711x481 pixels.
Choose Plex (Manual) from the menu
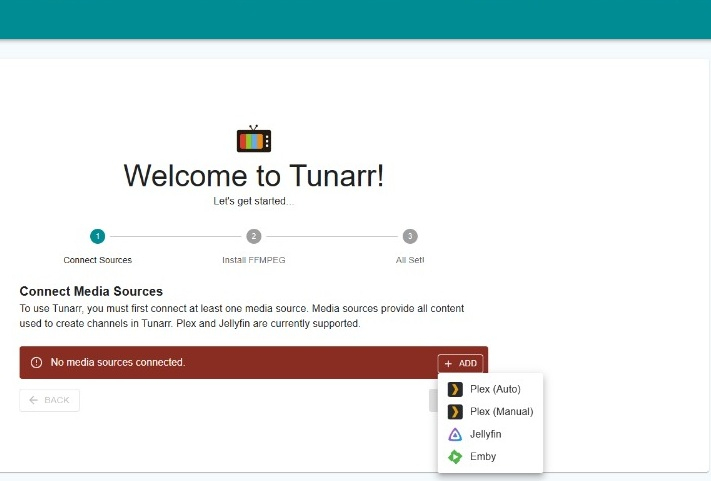pyautogui.click(x=490, y=412)
